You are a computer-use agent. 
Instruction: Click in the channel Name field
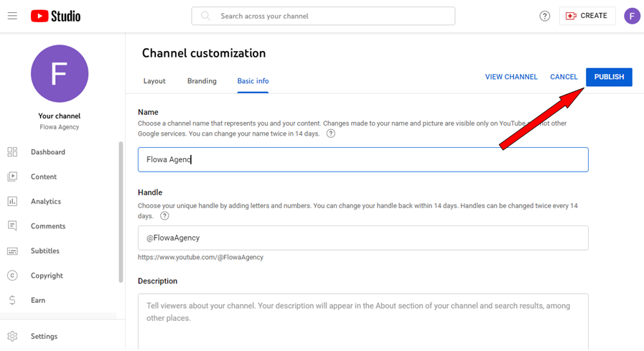click(x=363, y=159)
